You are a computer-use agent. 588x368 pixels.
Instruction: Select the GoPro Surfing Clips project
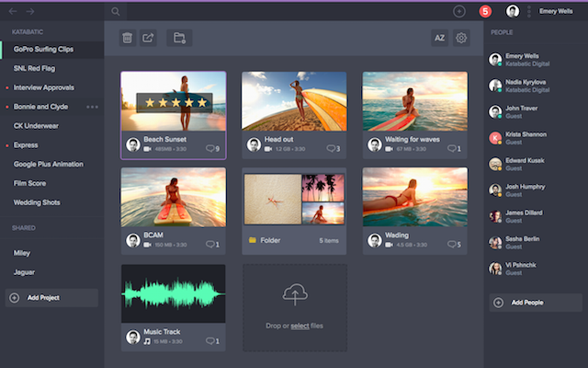point(43,48)
